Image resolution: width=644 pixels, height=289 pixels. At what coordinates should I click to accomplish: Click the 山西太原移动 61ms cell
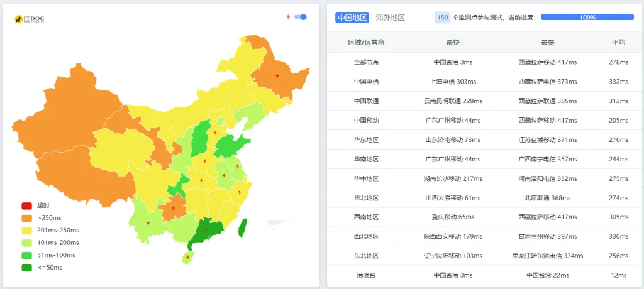(x=453, y=198)
